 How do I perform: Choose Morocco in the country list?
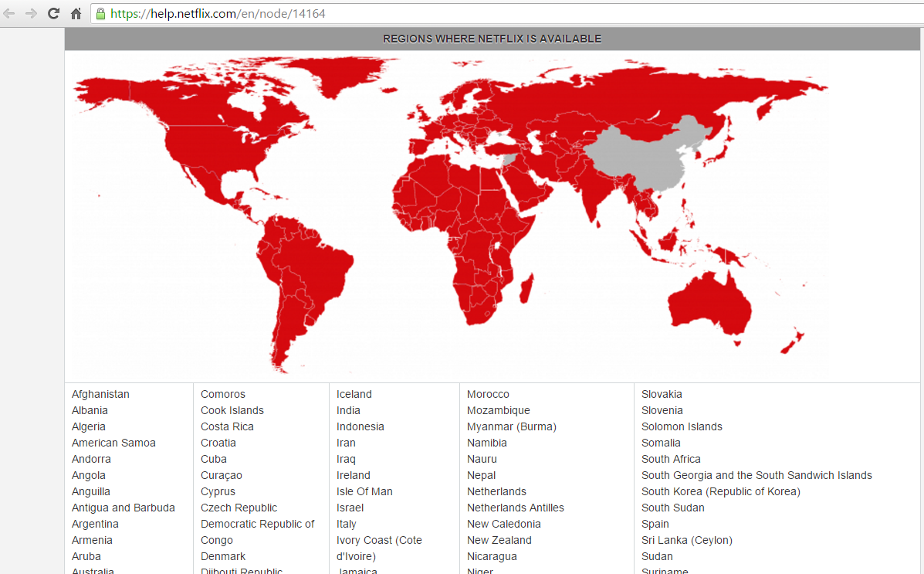pos(488,394)
